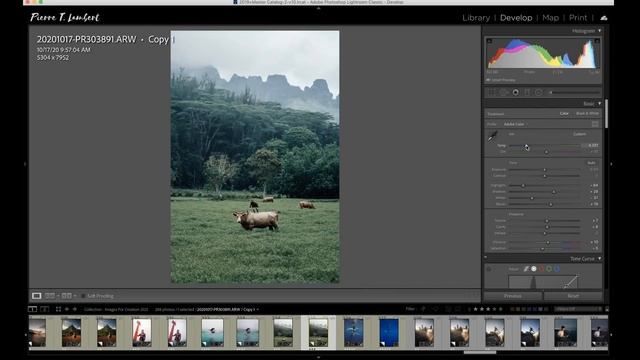Filter by first star rating

coord(476,309)
